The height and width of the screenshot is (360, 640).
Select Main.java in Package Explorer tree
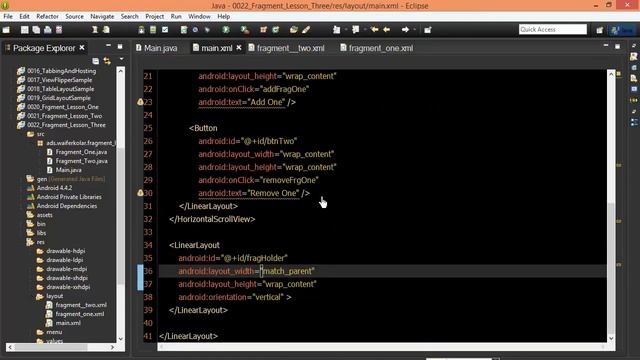(68, 170)
